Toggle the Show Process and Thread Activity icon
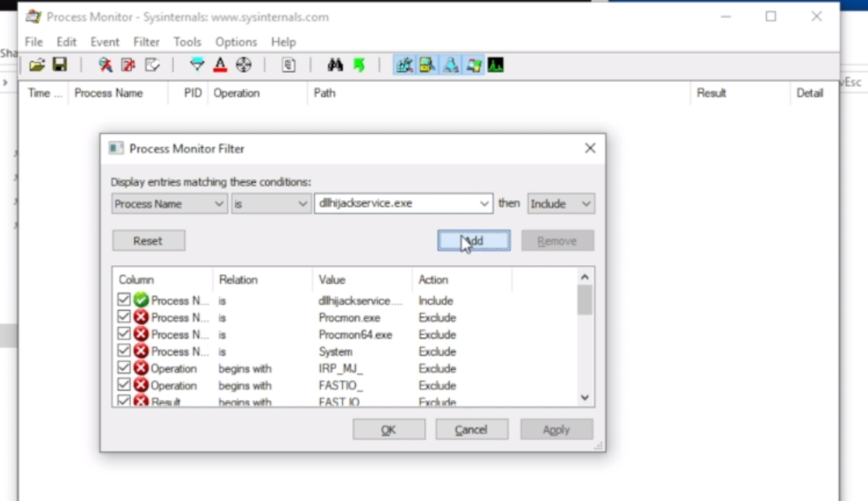 point(474,65)
